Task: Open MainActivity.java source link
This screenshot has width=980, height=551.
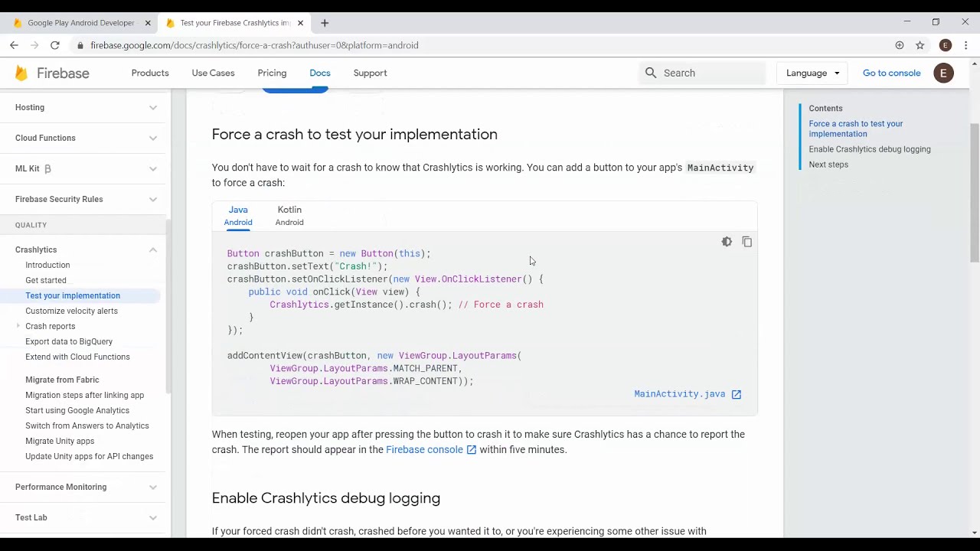Action: click(x=679, y=394)
